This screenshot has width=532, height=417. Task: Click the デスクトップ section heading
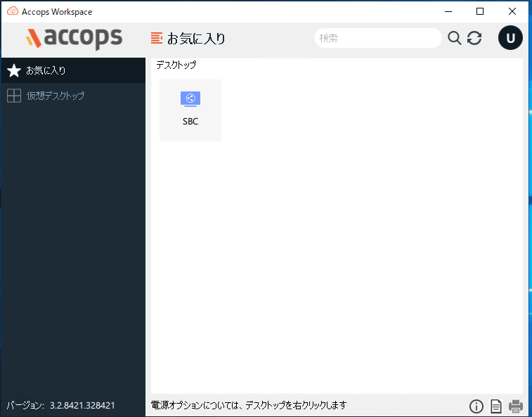coord(176,65)
